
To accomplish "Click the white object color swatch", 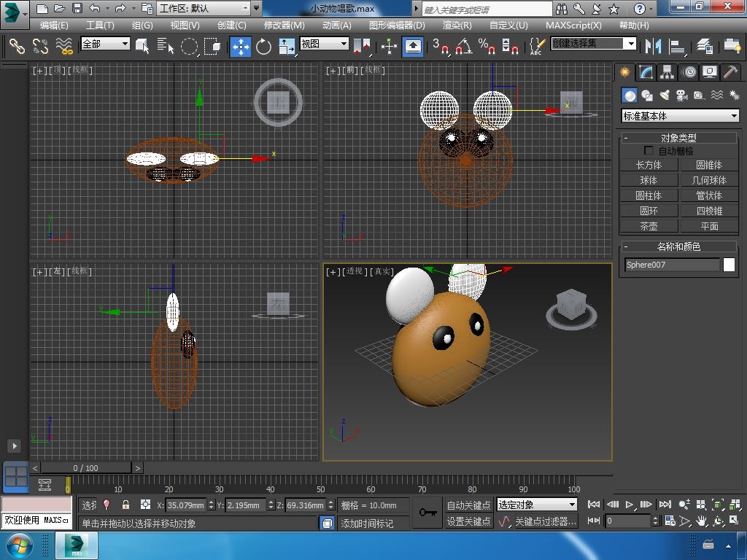I will (x=729, y=265).
